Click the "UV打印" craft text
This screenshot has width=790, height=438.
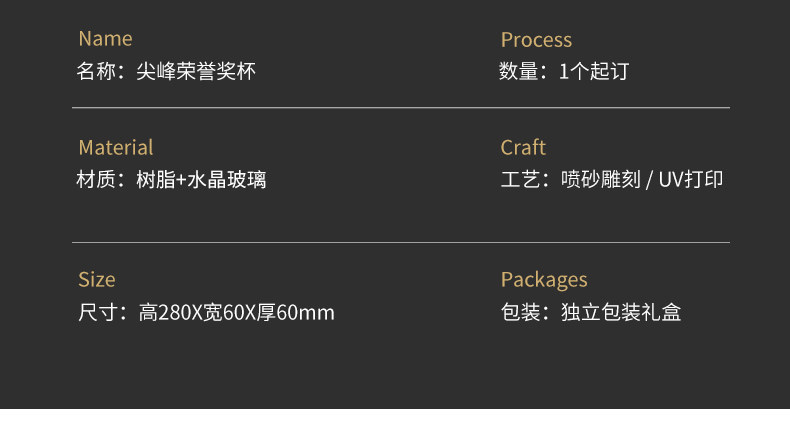coord(691,180)
